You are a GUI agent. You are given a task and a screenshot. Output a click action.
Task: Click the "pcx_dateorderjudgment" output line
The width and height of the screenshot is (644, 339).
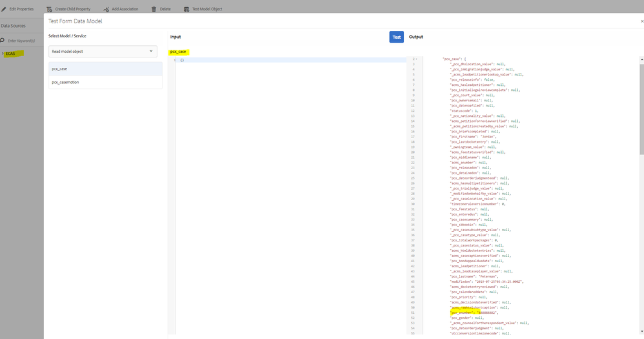pos(477,328)
